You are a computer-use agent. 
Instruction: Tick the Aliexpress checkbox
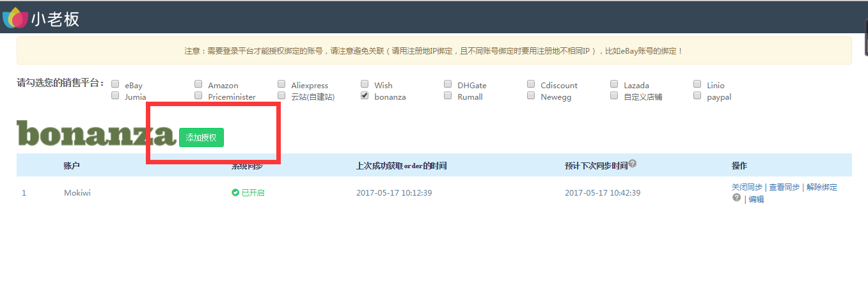pos(281,84)
